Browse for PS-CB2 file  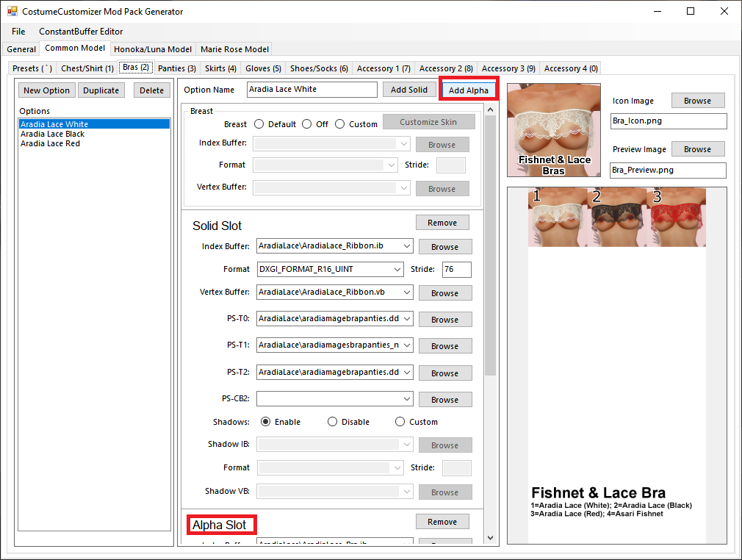(444, 400)
